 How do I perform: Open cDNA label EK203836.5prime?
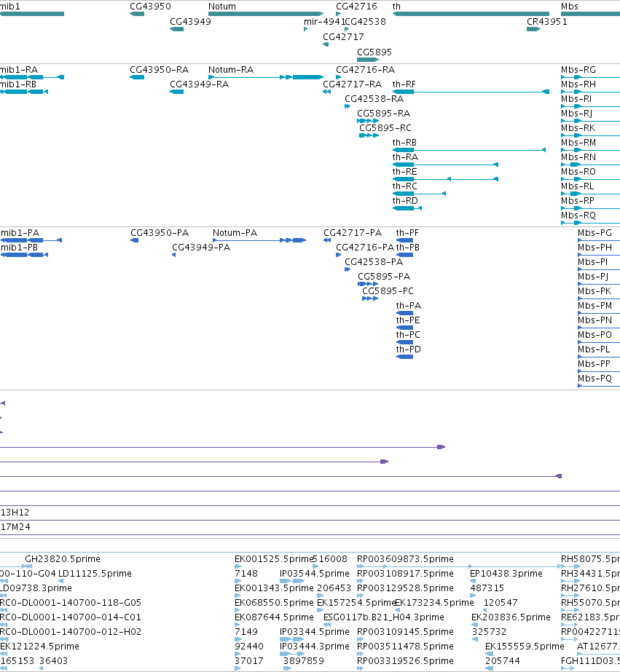(x=511, y=617)
